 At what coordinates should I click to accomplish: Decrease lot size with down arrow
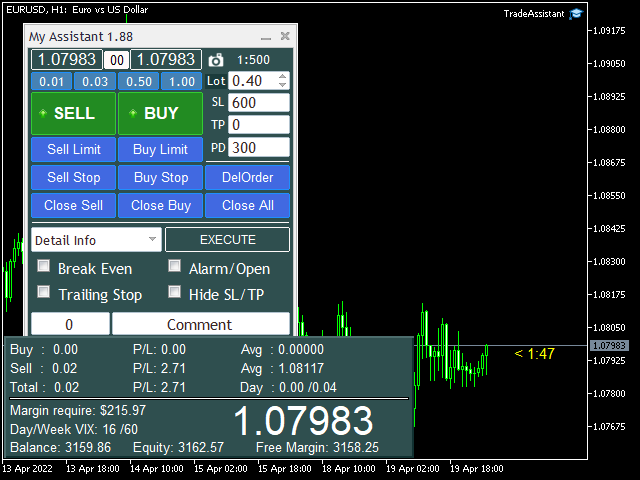pyautogui.click(x=282, y=84)
